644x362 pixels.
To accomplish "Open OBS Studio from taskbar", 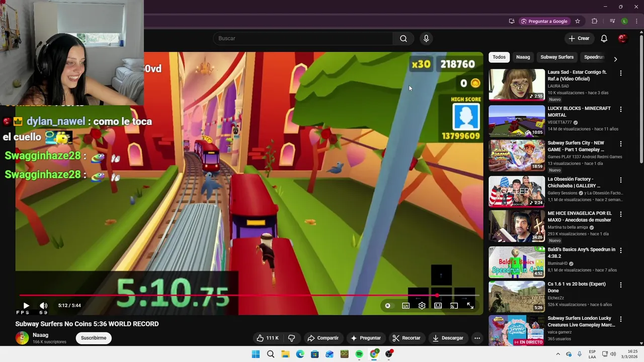I will (x=388, y=354).
